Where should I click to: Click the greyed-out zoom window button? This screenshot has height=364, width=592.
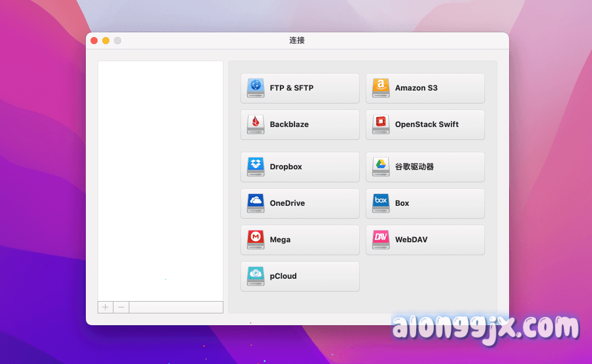click(x=118, y=41)
